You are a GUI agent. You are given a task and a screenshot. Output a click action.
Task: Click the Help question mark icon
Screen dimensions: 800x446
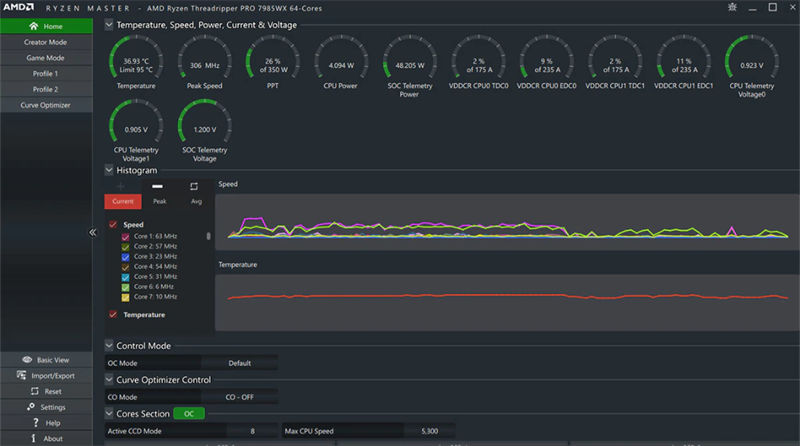pyautogui.click(x=35, y=423)
